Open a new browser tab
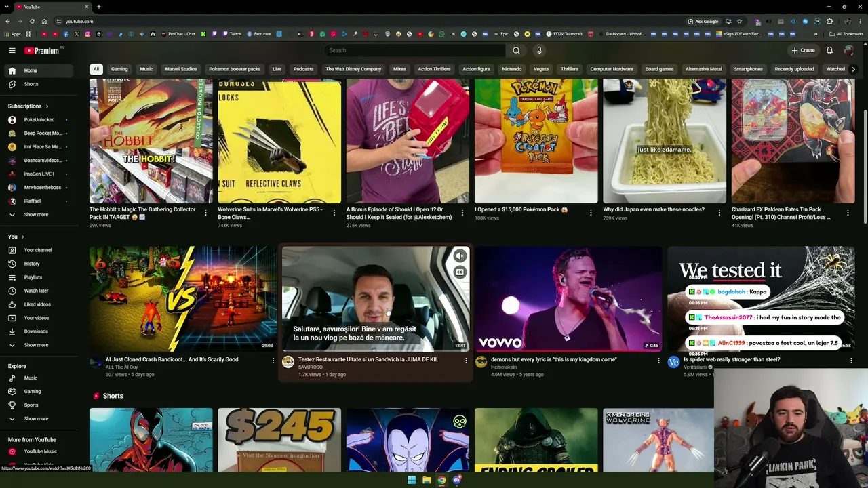The width and height of the screenshot is (868, 488). click(x=98, y=7)
